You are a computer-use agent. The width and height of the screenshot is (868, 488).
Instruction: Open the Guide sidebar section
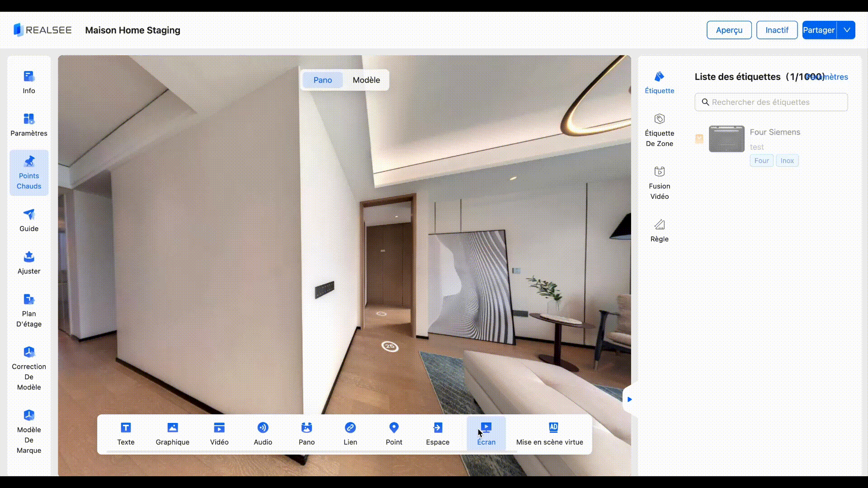point(29,220)
